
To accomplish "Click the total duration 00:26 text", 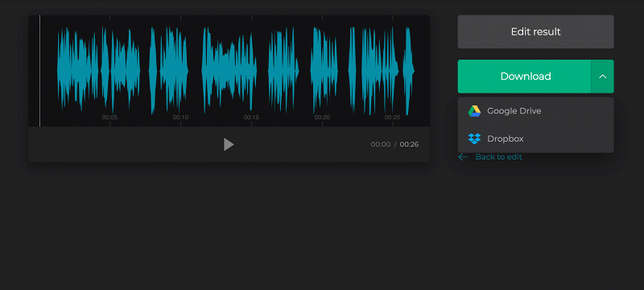I will click(x=409, y=144).
